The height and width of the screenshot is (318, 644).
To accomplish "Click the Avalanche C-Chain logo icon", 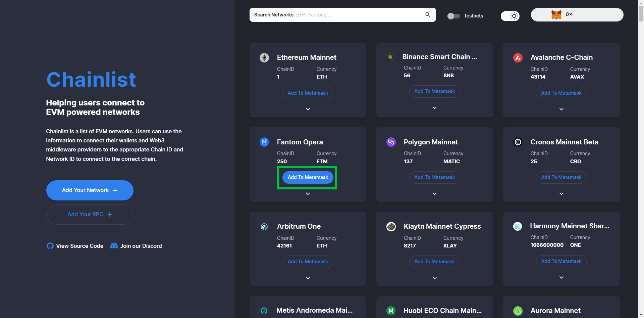I will pyautogui.click(x=518, y=58).
